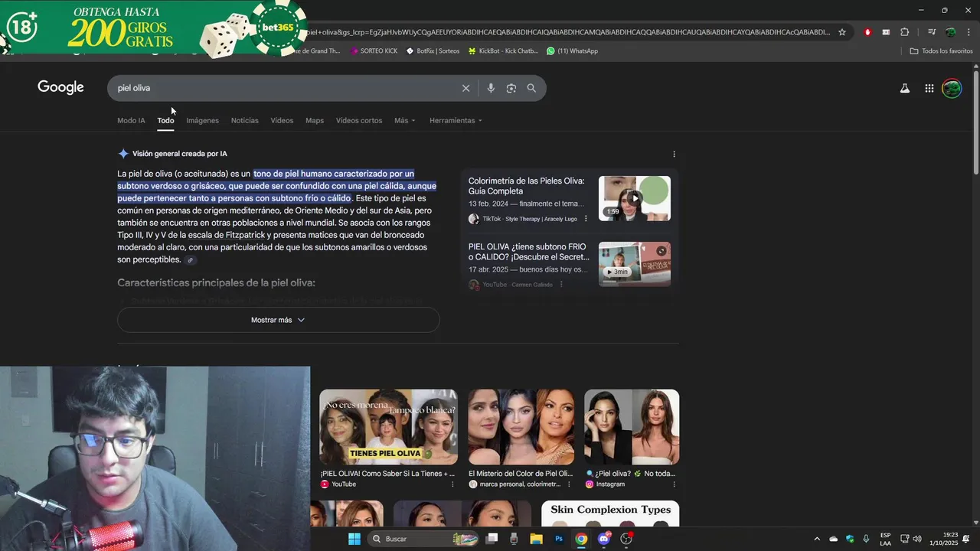
Task: Switch to the Videos tab
Action: pos(282,121)
